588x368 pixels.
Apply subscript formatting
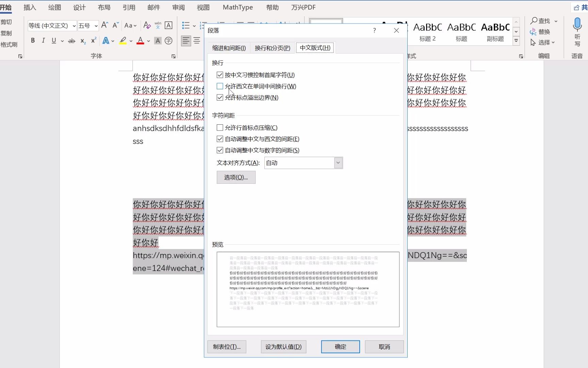click(83, 41)
